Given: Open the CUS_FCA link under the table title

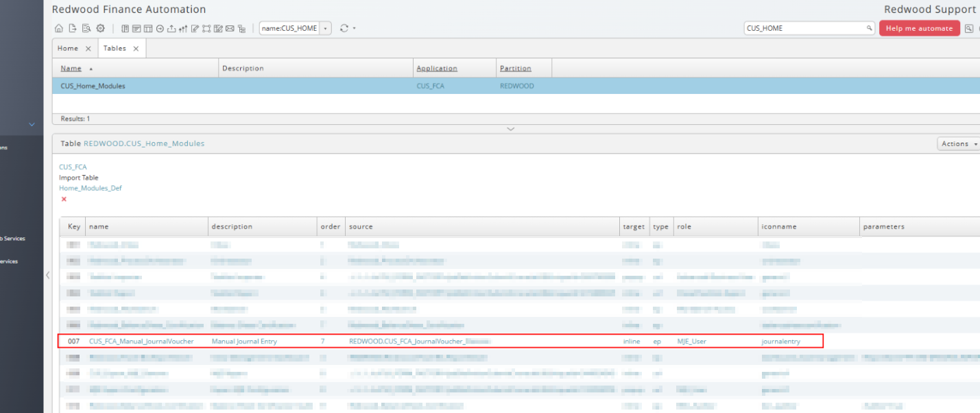Looking at the screenshot, I should [73, 167].
